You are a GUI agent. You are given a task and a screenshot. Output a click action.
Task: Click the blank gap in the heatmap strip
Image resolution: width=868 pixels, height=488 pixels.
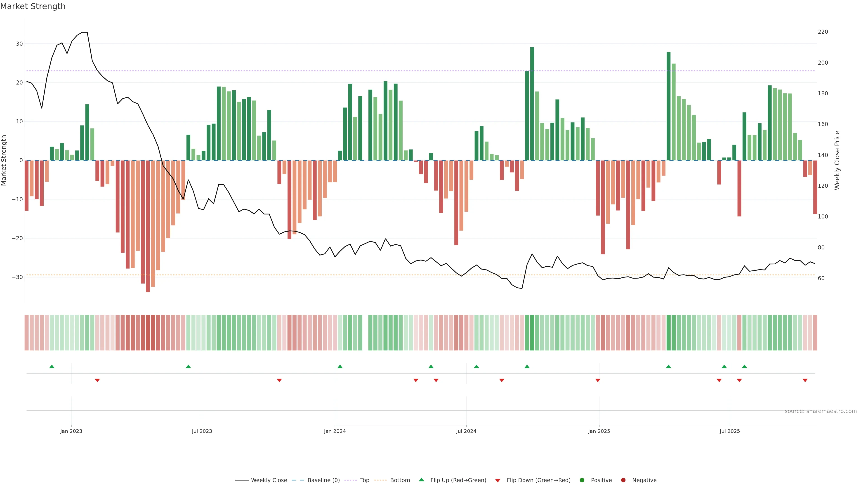click(x=365, y=332)
